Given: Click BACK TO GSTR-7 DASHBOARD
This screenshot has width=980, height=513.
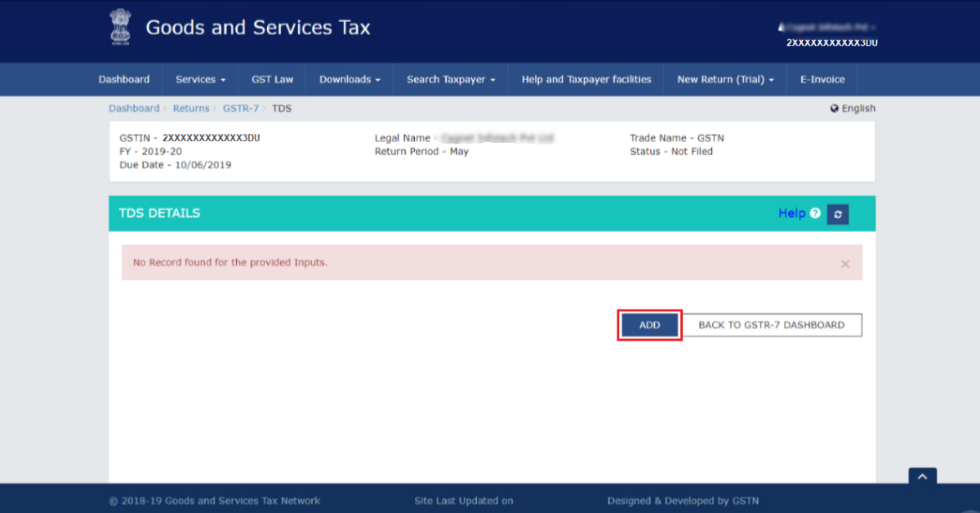Looking at the screenshot, I should (x=772, y=324).
